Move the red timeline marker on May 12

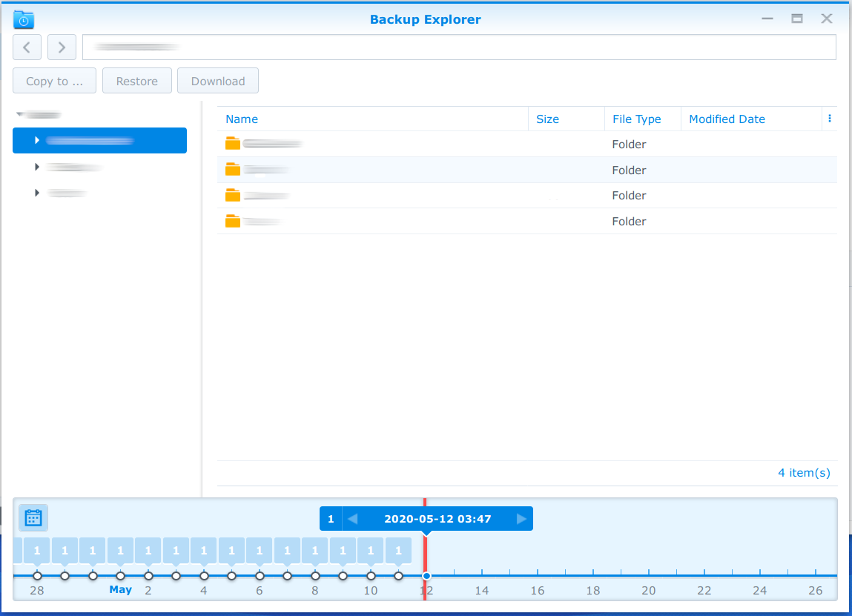(x=426, y=575)
